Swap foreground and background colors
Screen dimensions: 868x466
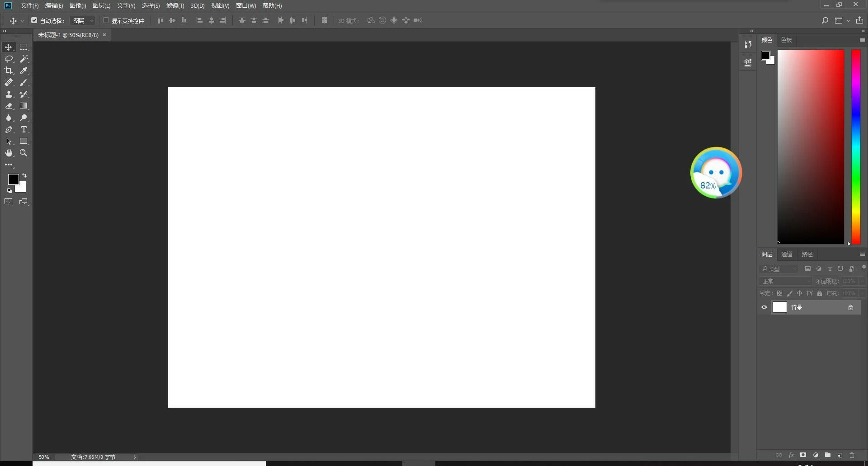point(24,175)
